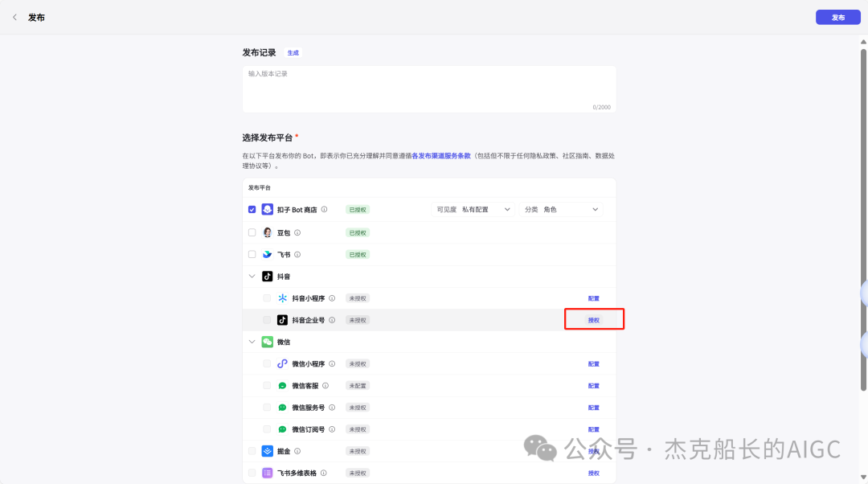Click the 微信小程序 icon
This screenshot has height=484, width=868.
coord(282,364)
